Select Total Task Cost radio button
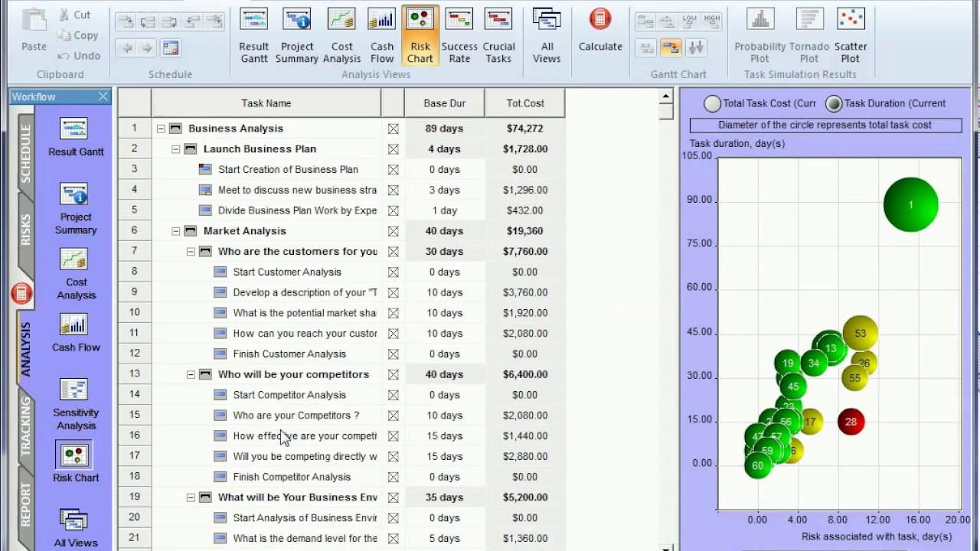 (712, 103)
